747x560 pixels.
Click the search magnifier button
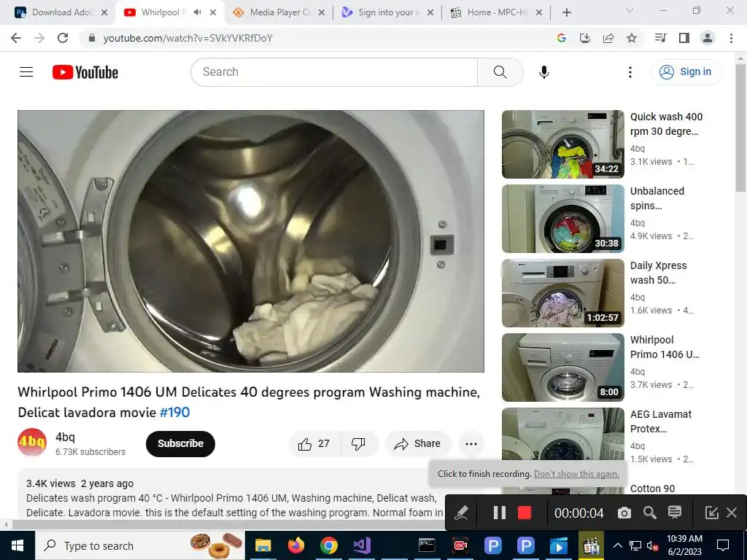point(500,72)
